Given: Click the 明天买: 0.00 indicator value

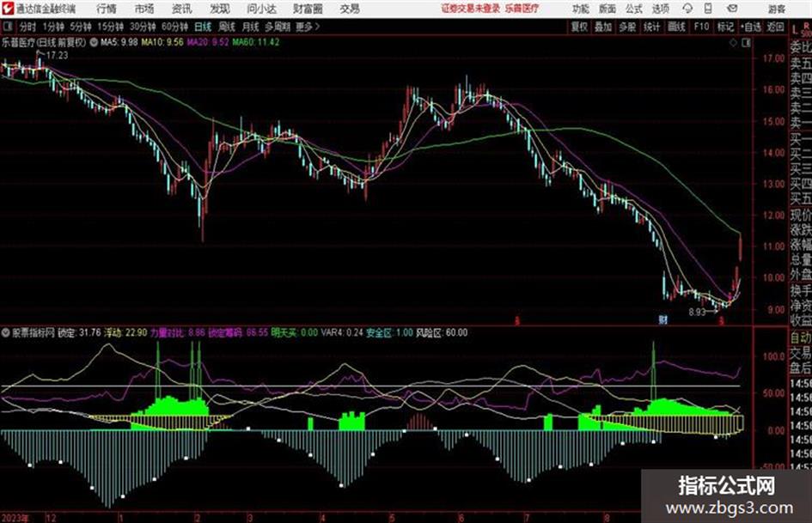Looking at the screenshot, I should tap(294, 333).
